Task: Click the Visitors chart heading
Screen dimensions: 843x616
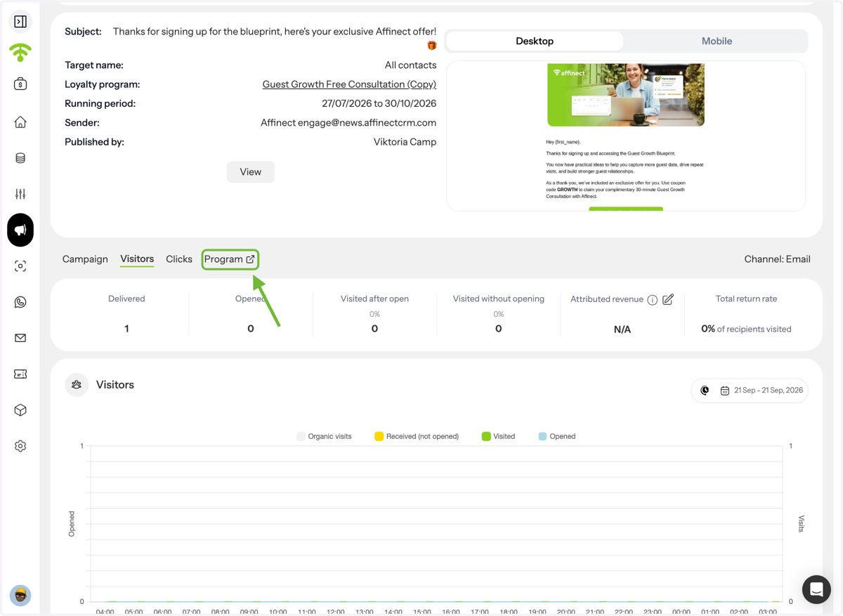Action: (x=115, y=385)
